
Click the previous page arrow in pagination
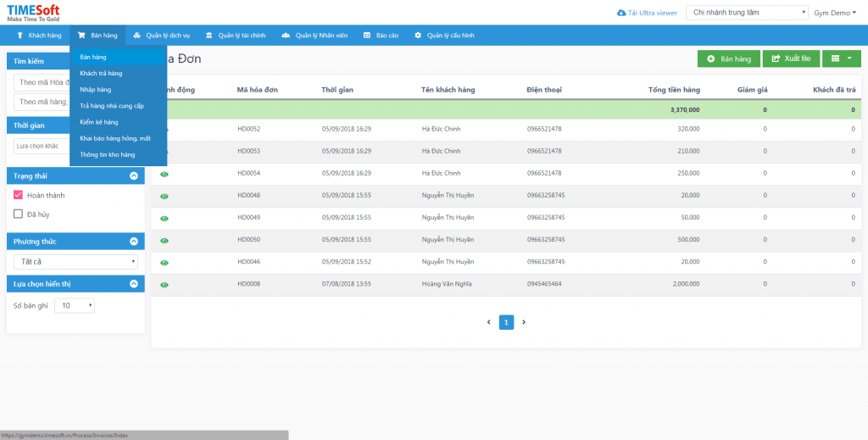[x=488, y=322]
